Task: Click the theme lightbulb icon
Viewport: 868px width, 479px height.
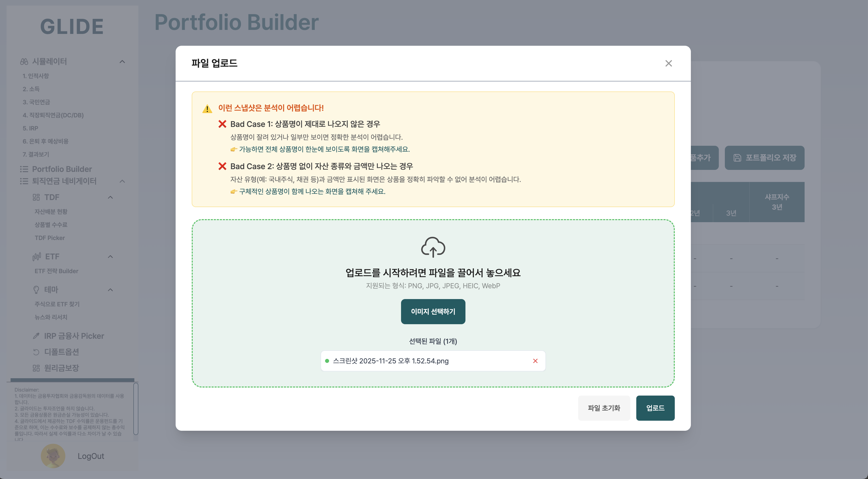Action: [x=36, y=290]
